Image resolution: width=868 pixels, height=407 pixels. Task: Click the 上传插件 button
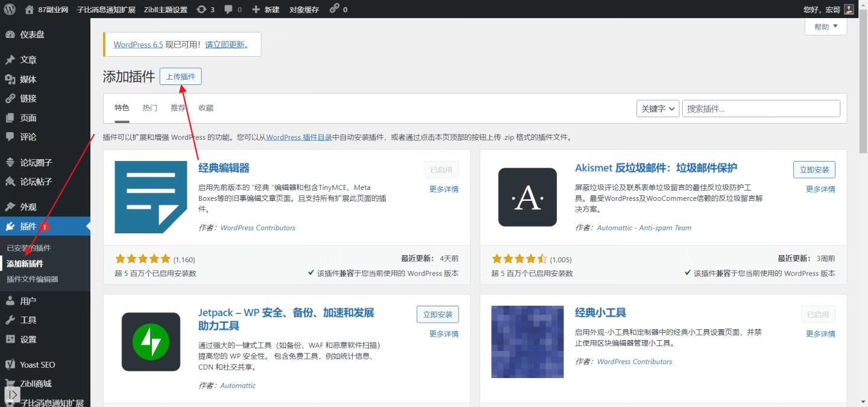(181, 77)
